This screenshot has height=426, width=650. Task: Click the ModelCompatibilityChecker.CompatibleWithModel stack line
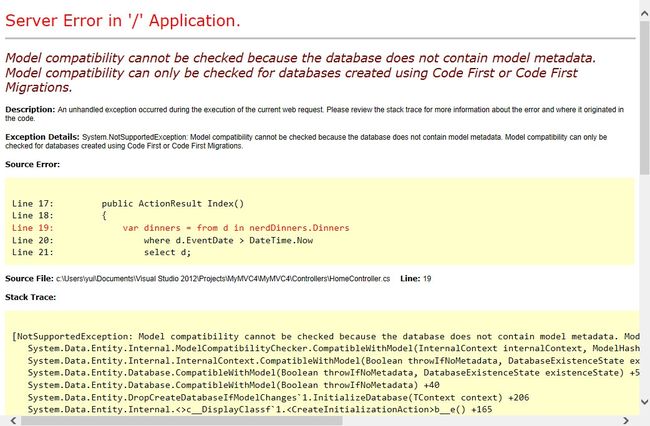click(334, 349)
